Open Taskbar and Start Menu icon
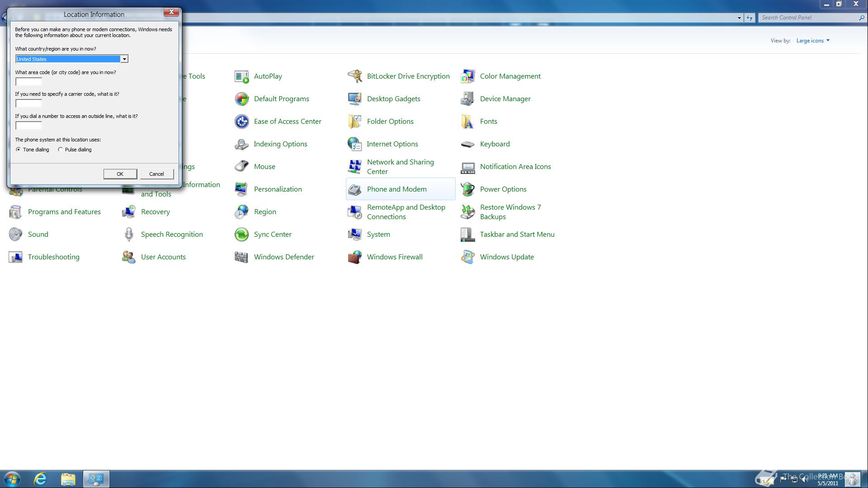 467,235
